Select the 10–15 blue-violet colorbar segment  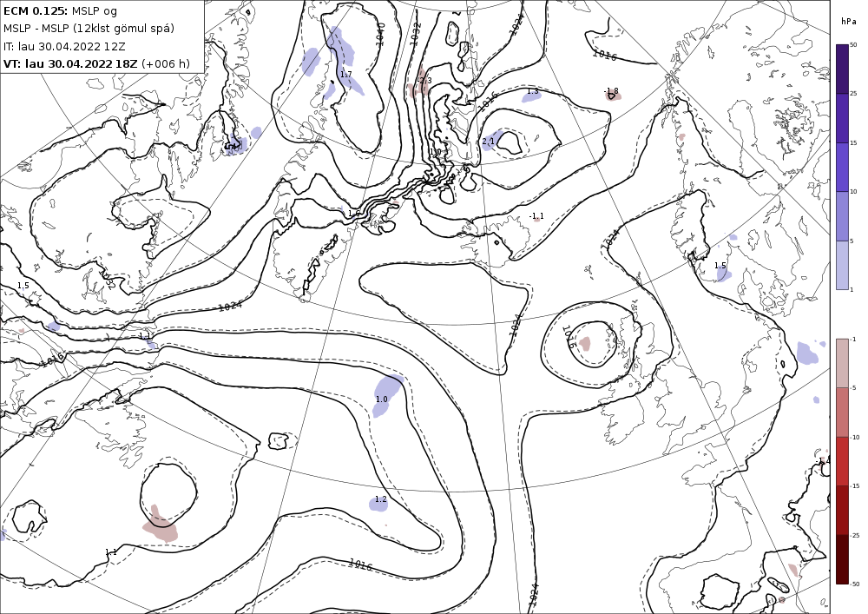(842, 168)
